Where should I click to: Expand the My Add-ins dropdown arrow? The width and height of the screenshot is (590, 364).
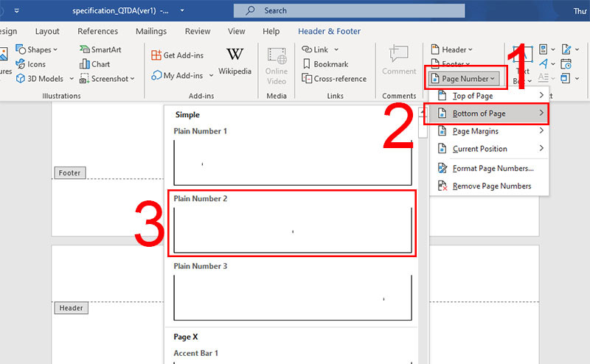[x=211, y=76]
